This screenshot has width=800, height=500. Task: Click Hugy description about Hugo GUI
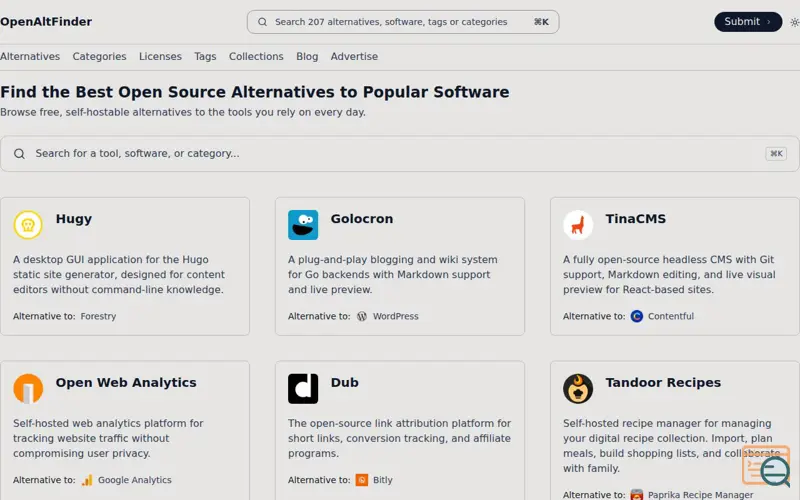119,274
